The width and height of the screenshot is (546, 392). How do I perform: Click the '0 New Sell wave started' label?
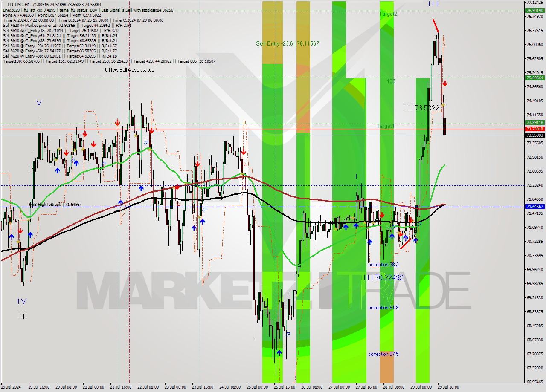pyautogui.click(x=130, y=70)
